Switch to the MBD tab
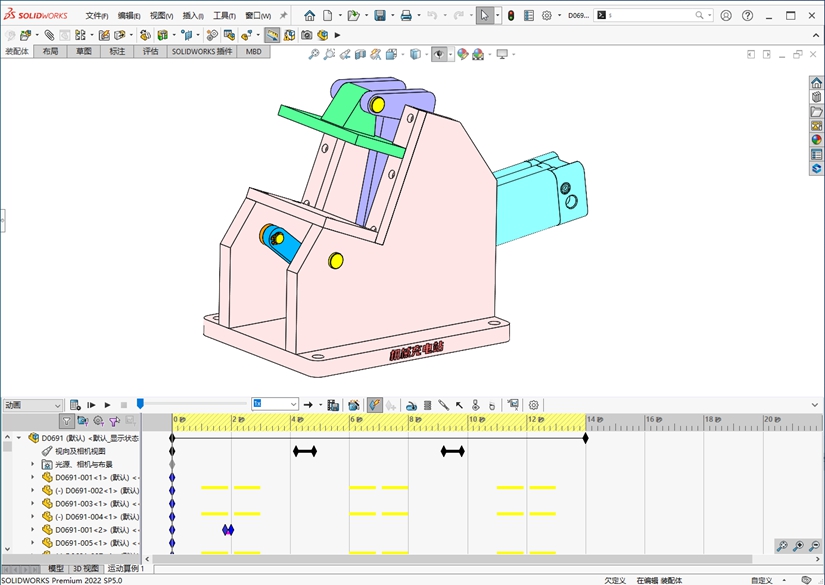This screenshot has height=585, width=825. pos(254,52)
